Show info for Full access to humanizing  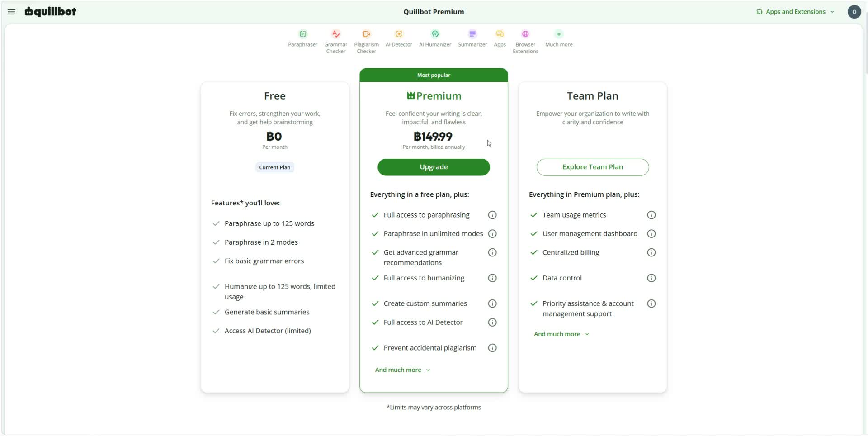click(492, 278)
